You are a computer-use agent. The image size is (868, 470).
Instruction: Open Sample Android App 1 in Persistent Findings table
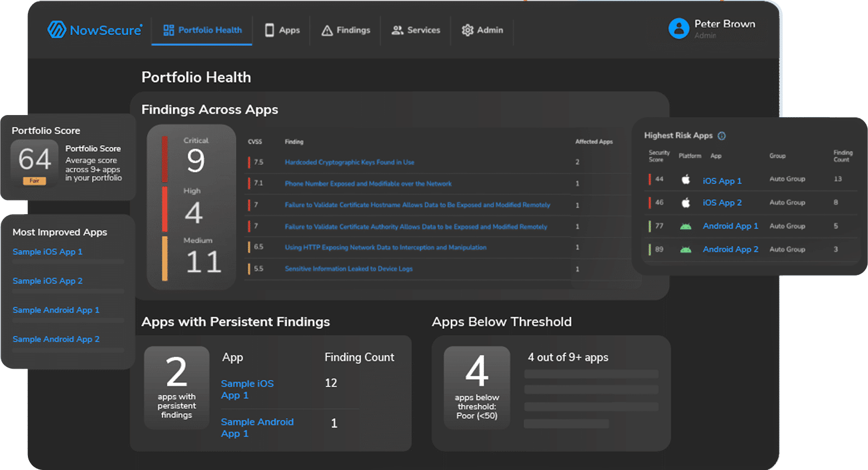[257, 428]
